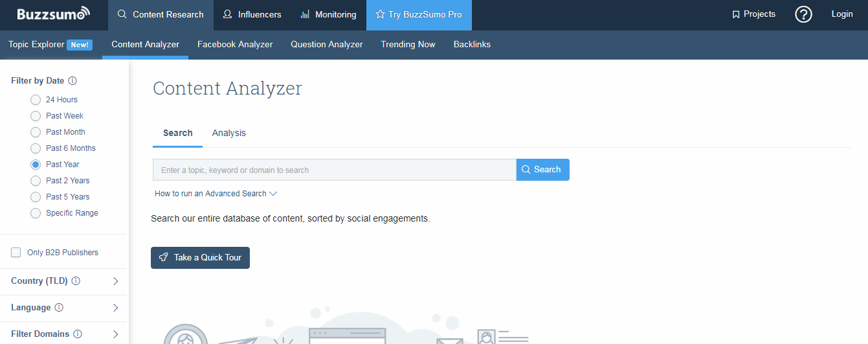Click the help question mark icon
Screen dimensions: 868x344
click(803, 14)
